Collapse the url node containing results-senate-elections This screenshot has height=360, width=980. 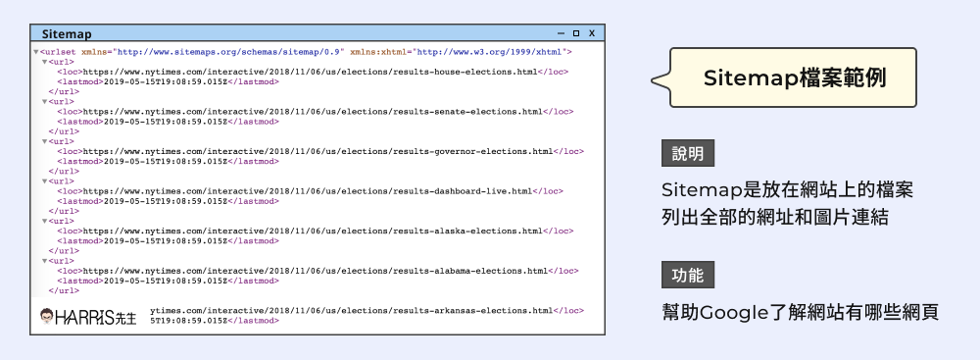(x=44, y=101)
